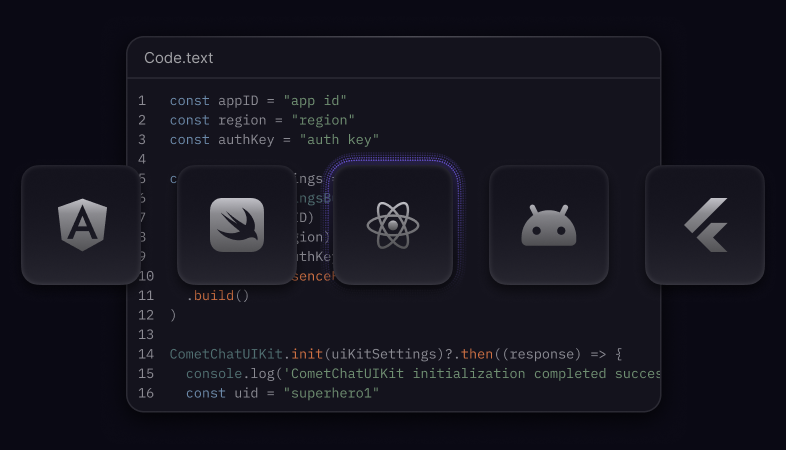This screenshot has width=786, height=450.
Task: Pick the Android robot icon
Action: (549, 225)
